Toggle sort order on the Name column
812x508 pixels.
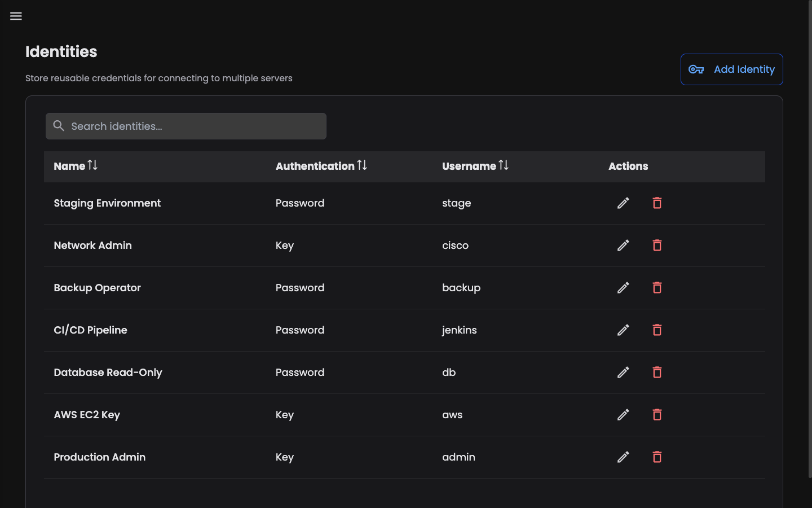pyautogui.click(x=92, y=165)
